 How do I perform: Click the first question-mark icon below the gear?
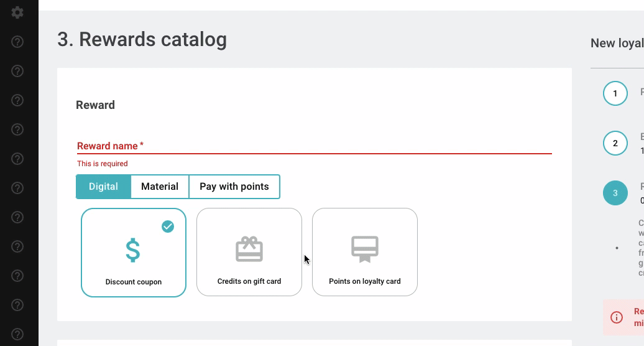17,42
